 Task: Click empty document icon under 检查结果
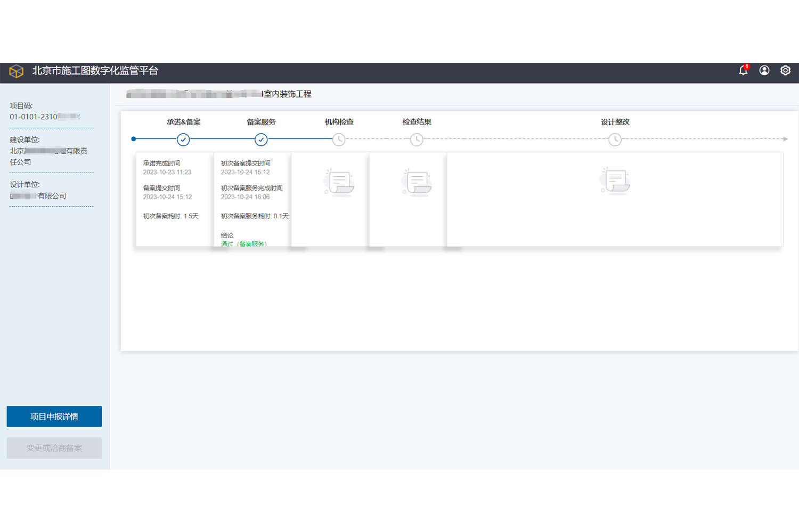click(417, 182)
